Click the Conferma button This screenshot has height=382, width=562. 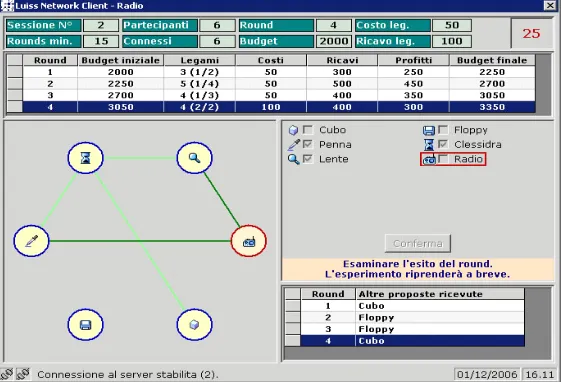418,243
